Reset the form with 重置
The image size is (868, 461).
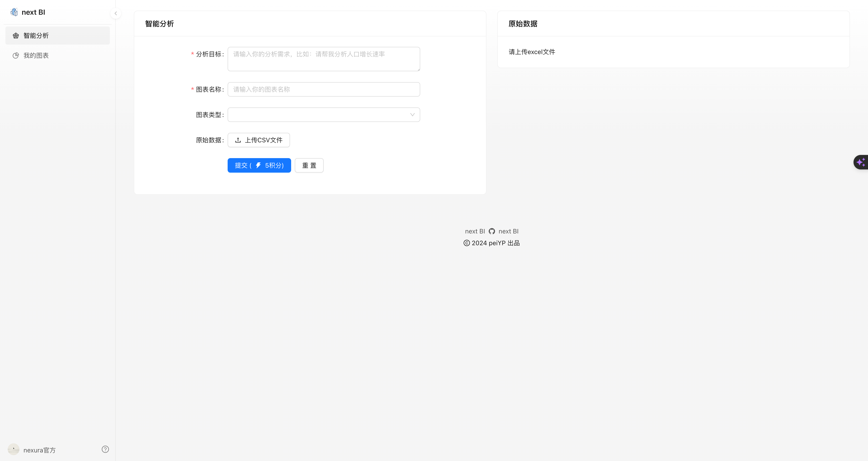click(x=309, y=165)
